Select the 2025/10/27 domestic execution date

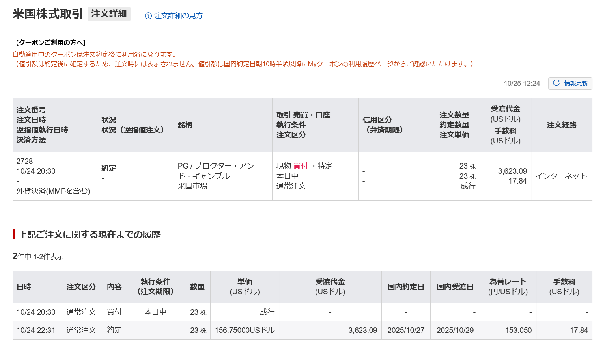(x=405, y=330)
